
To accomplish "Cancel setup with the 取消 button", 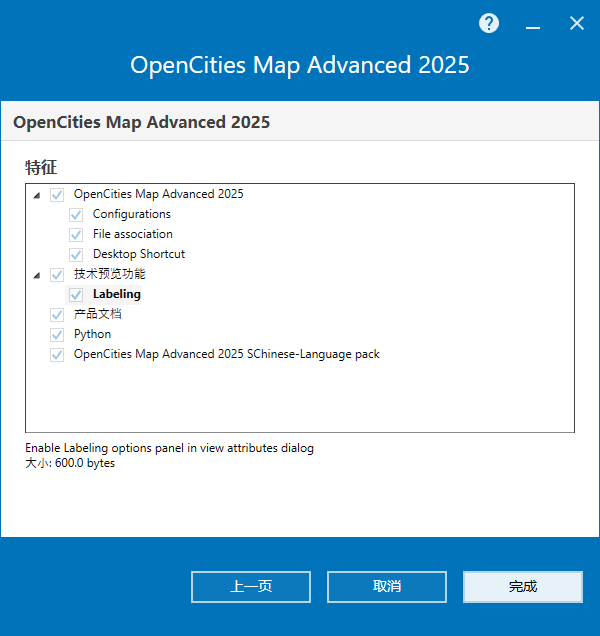I will click(x=387, y=587).
